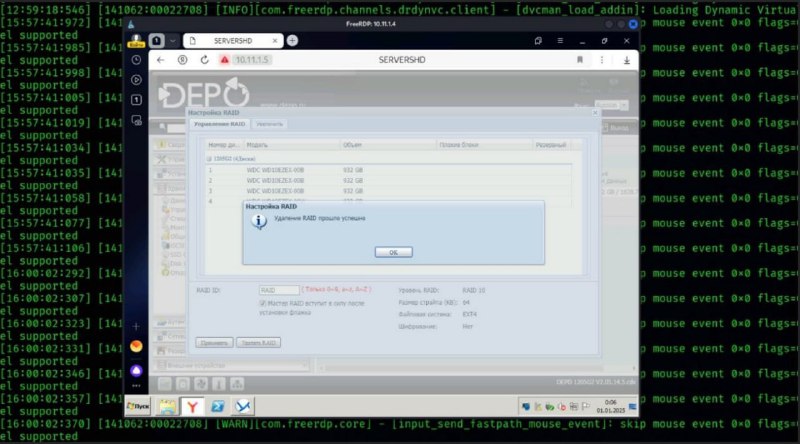Open PowerShell from the taskbar
Screen dimensions: 800x444
[x=218, y=406]
